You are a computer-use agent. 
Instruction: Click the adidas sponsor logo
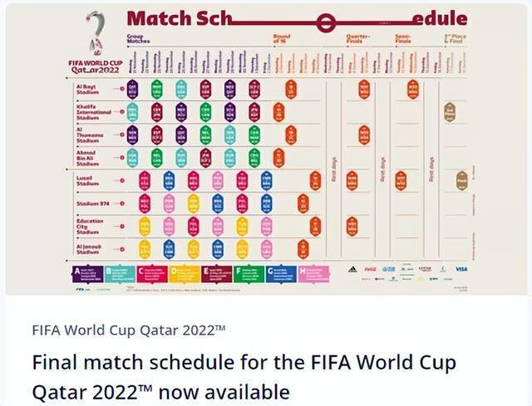(352, 269)
